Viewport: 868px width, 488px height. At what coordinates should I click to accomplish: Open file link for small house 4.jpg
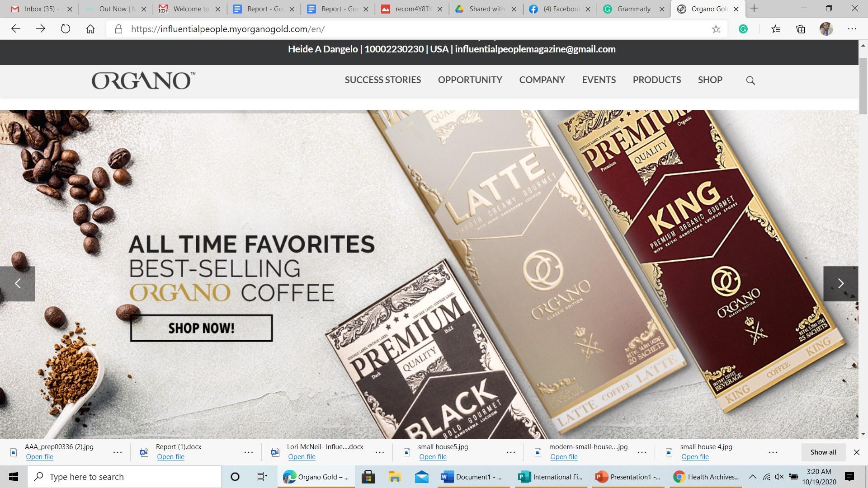point(695,457)
